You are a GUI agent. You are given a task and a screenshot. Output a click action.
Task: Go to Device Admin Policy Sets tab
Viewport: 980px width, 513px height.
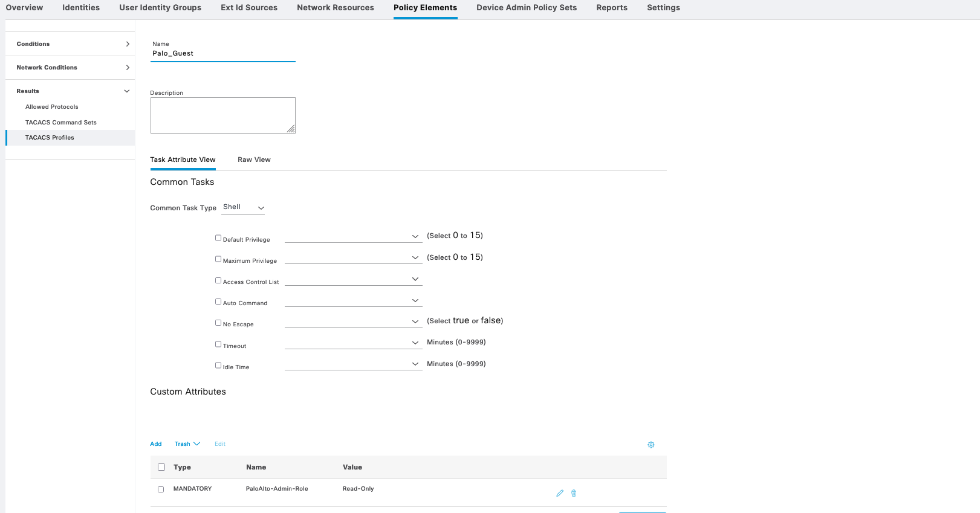(526, 8)
